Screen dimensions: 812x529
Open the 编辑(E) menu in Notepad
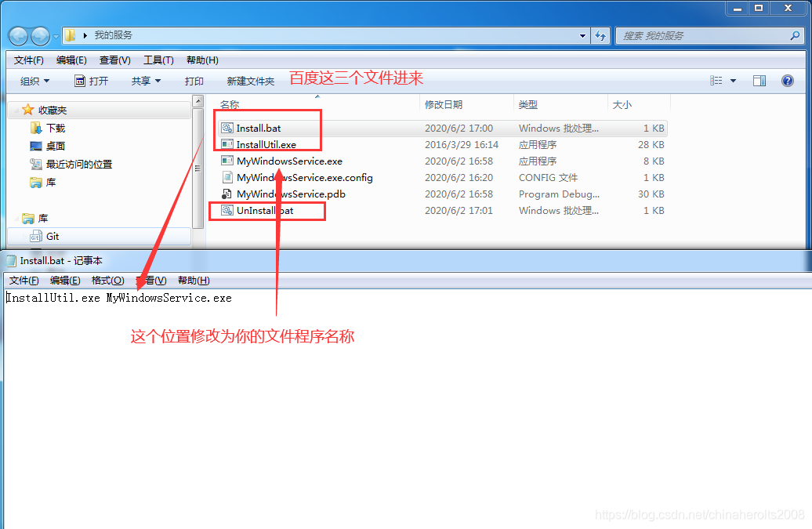[65, 281]
